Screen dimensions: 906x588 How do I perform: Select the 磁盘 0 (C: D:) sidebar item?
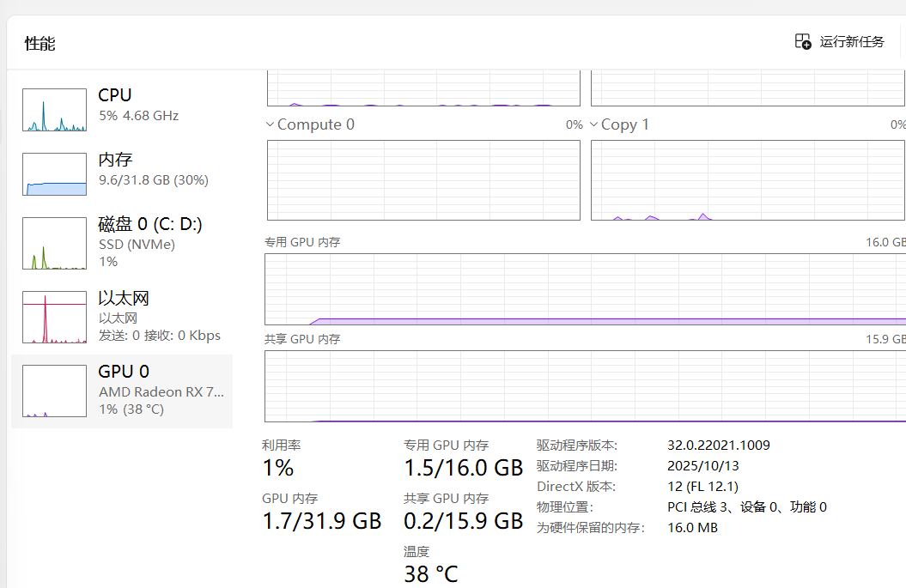tap(150, 225)
